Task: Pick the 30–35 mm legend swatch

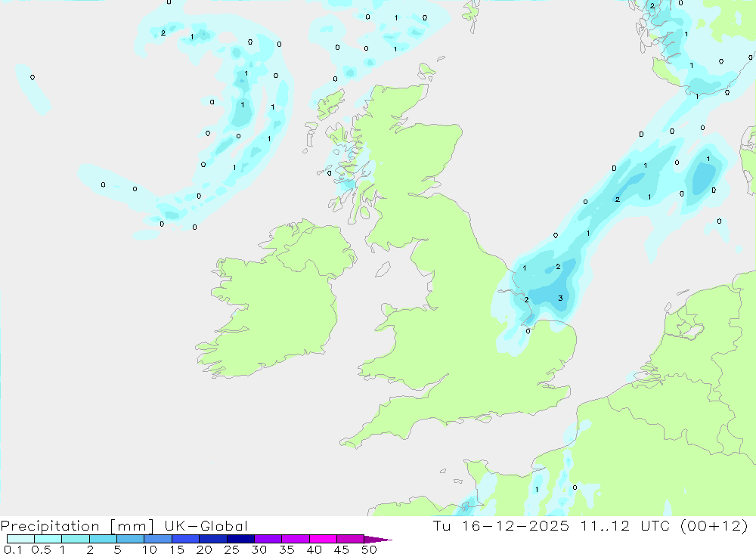Action: pyautogui.click(x=268, y=539)
